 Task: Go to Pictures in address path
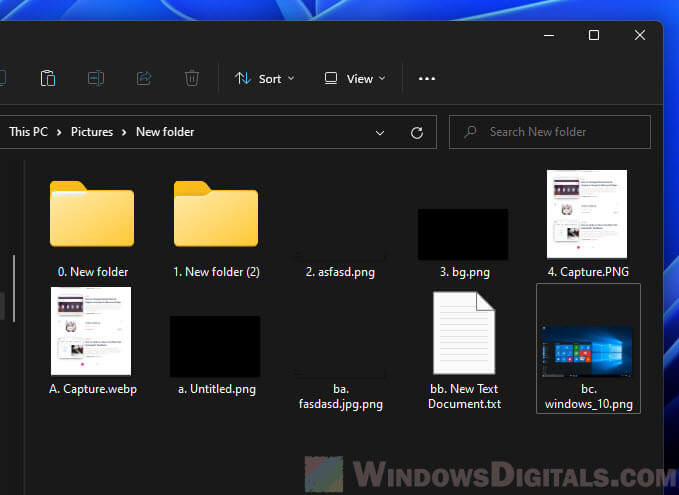point(91,132)
